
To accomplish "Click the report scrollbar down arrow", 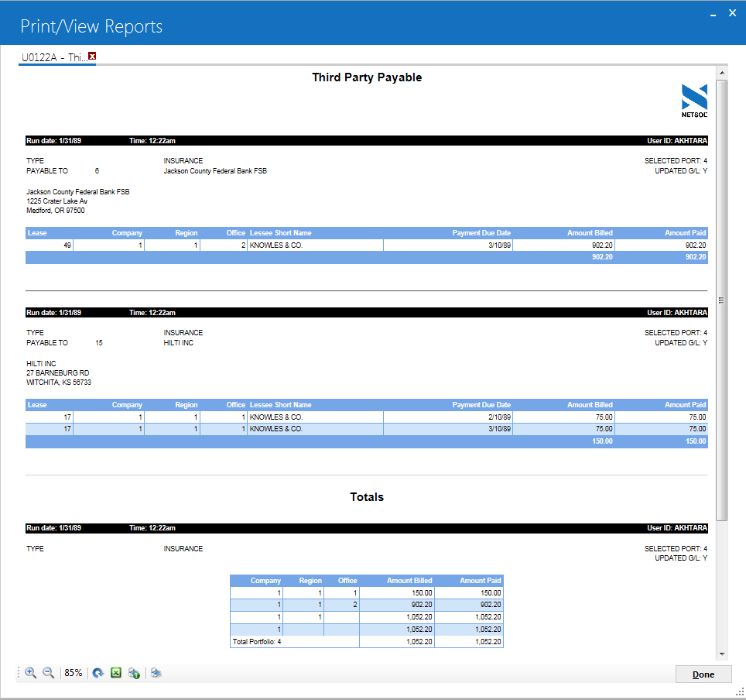I will (x=722, y=654).
